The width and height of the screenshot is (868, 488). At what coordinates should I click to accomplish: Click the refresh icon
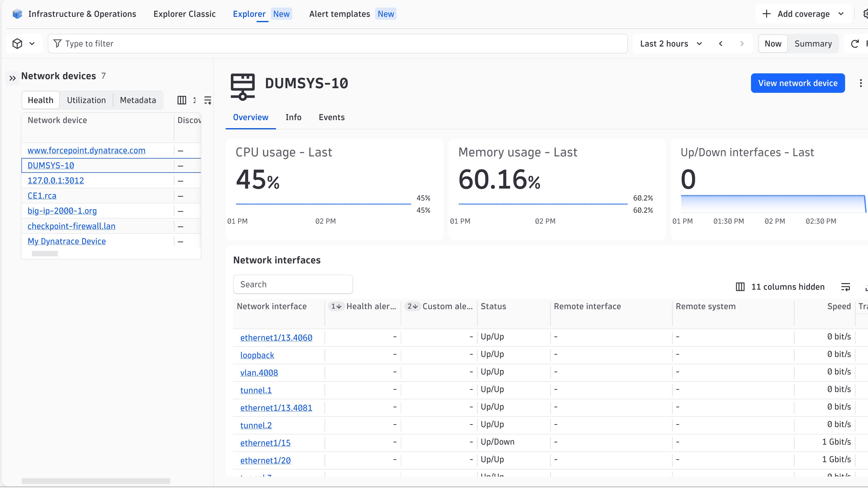tap(855, 44)
